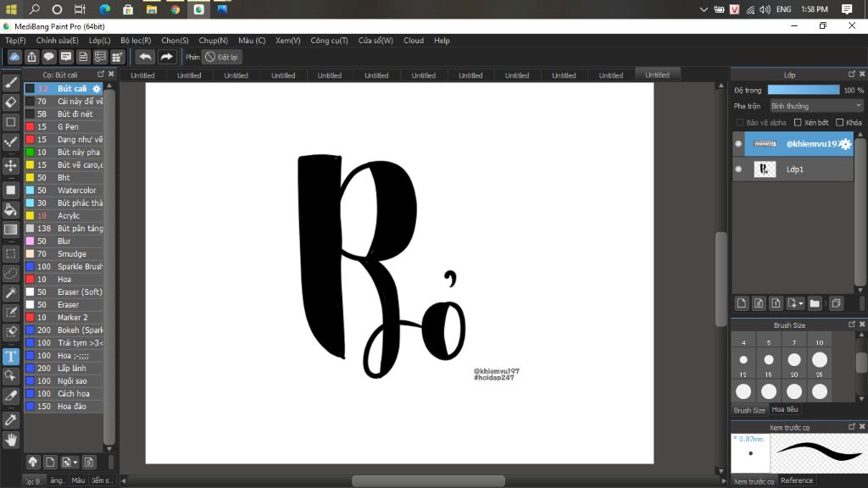The height and width of the screenshot is (488, 868).
Task: Open the Bộ lọc(R) menu
Action: click(136, 41)
